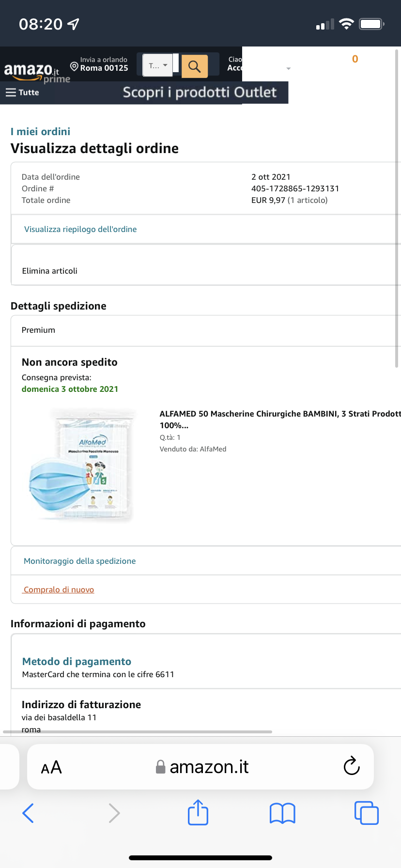Open Safari bookmarks book icon
This screenshot has height=868, width=401.
coord(282,813)
